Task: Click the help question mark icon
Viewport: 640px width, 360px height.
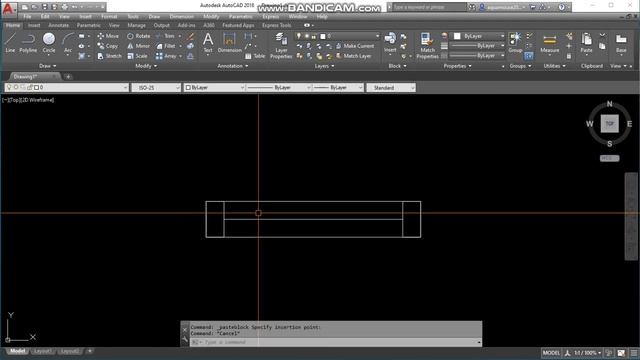Action: (562, 7)
